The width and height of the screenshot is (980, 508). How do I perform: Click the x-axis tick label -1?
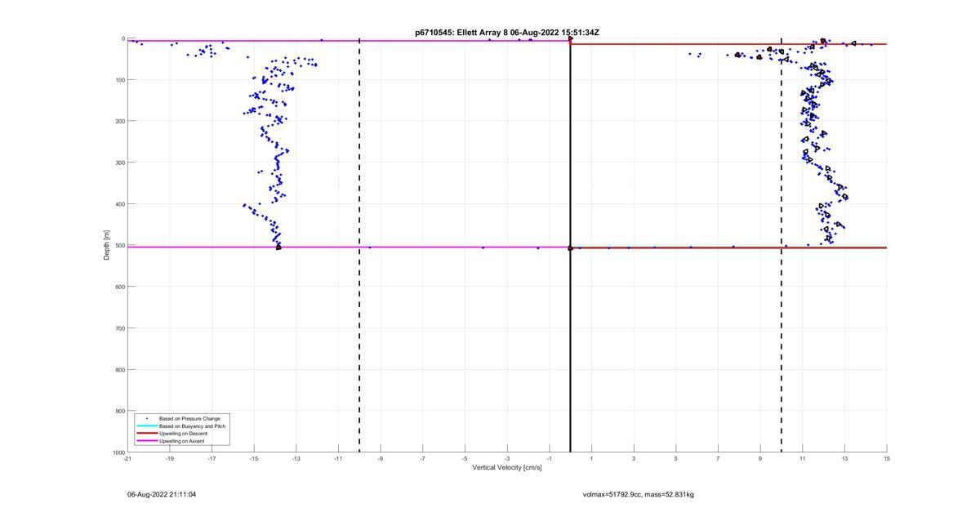(x=550, y=459)
